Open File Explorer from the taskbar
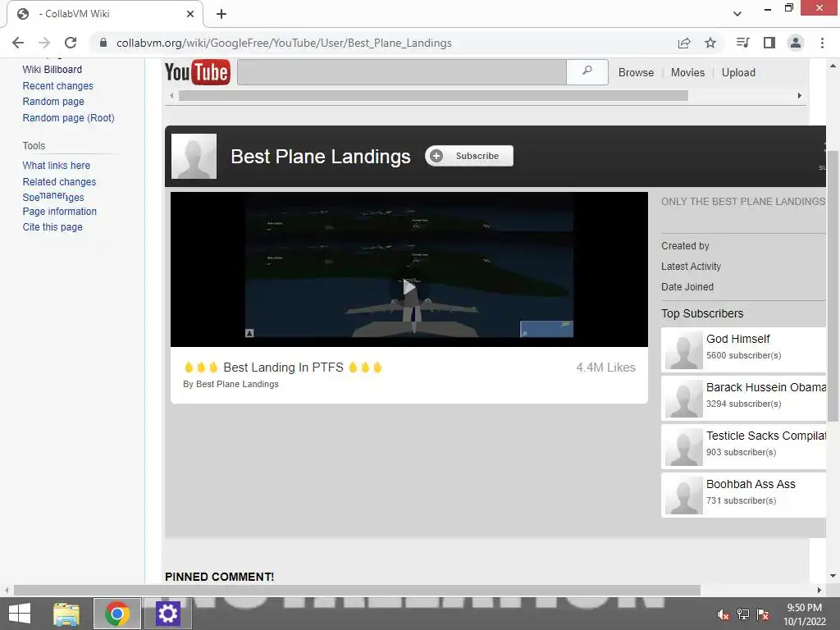The image size is (840, 630). click(66, 614)
